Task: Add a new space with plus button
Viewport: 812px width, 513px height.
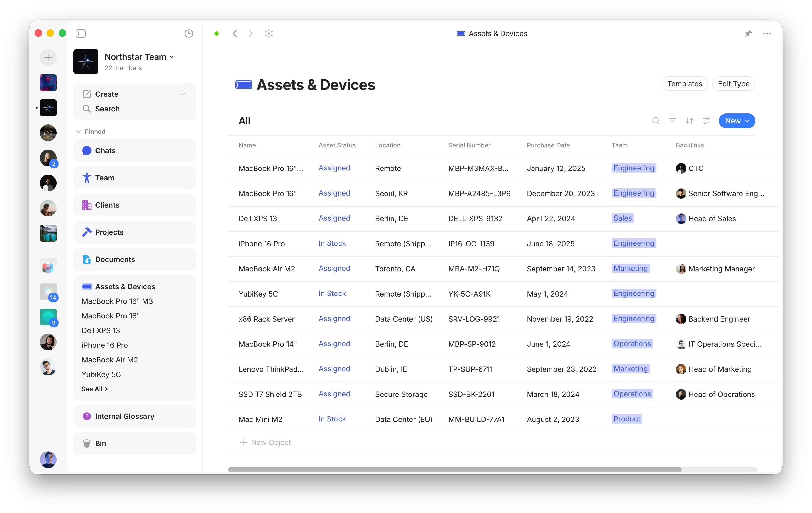Action: click(48, 57)
